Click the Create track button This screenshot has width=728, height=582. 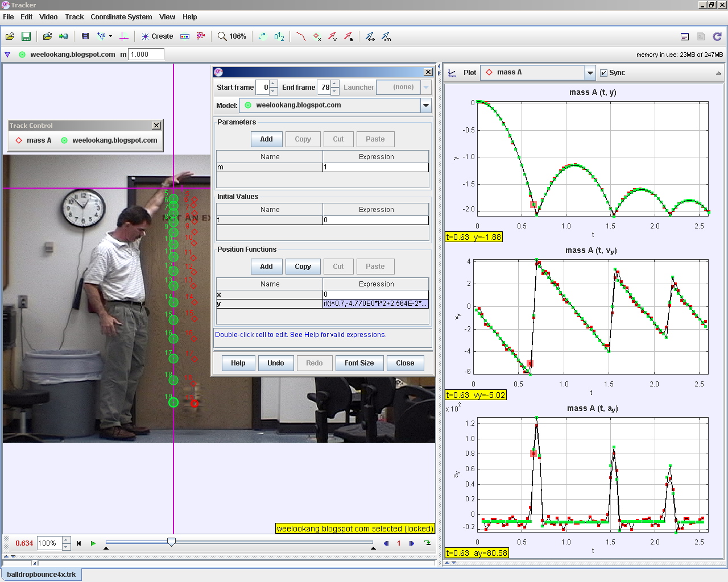tap(158, 36)
